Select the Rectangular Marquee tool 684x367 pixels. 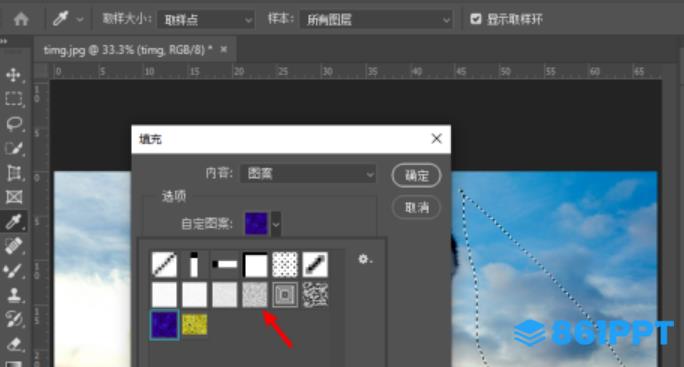(x=14, y=99)
